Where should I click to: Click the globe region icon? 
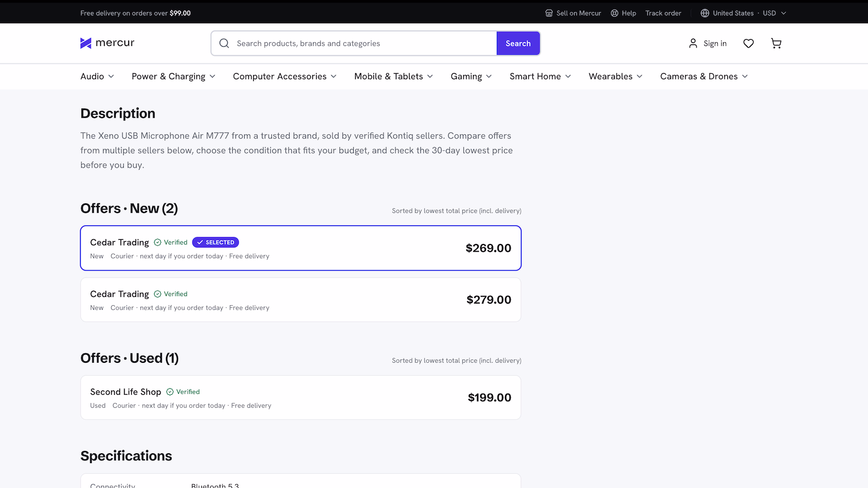click(705, 13)
